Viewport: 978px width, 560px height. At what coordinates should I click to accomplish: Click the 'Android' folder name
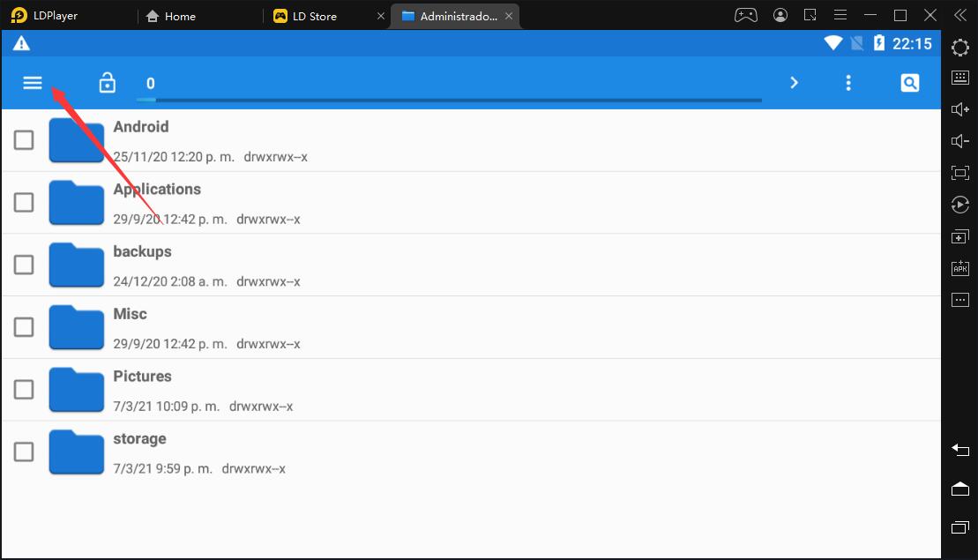click(141, 127)
